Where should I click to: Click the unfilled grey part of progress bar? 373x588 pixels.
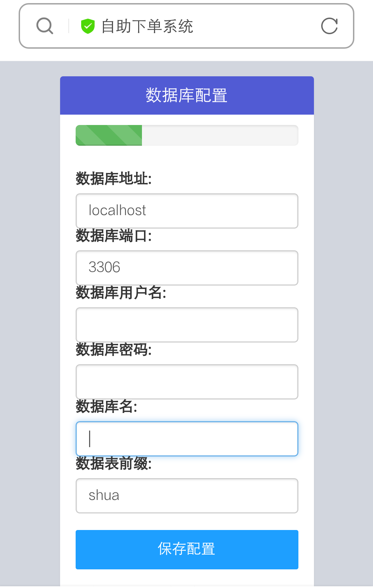[x=220, y=135]
